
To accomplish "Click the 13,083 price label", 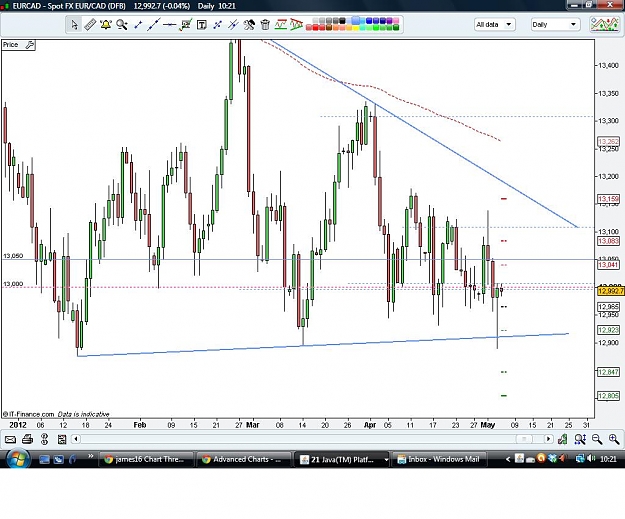I will click(608, 241).
